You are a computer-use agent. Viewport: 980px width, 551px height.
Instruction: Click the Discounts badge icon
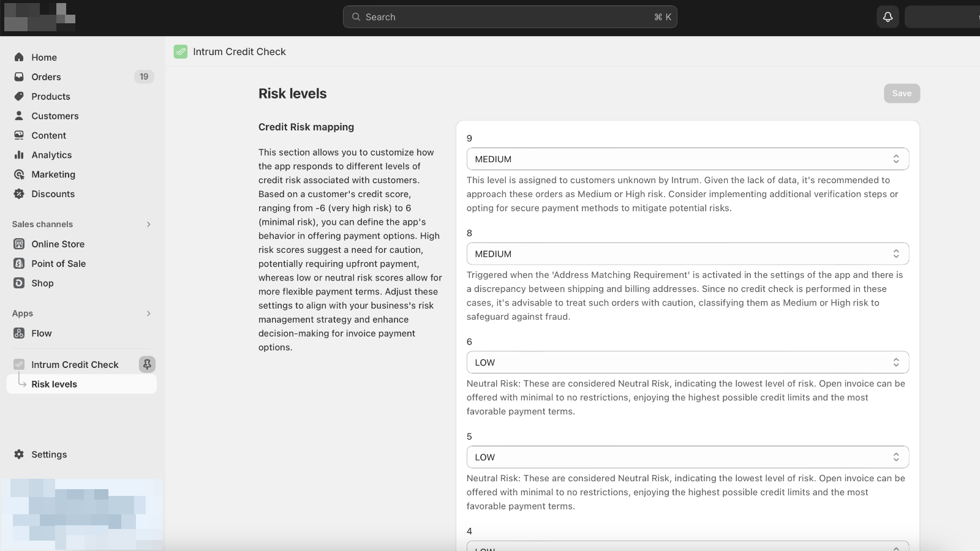[x=19, y=194]
